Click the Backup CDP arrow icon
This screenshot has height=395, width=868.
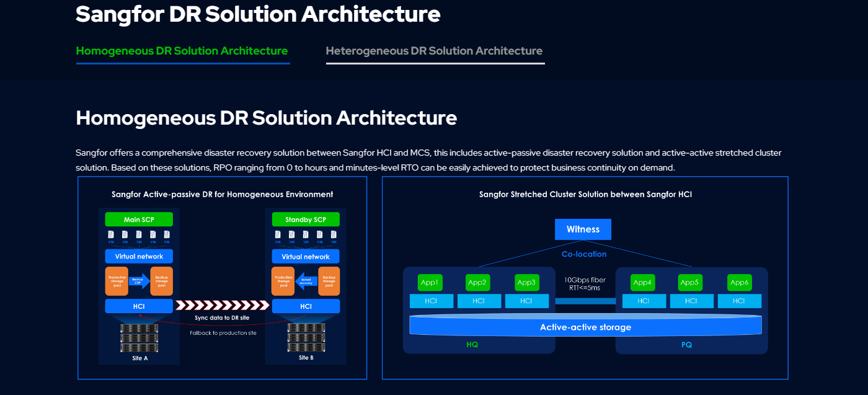(139, 280)
